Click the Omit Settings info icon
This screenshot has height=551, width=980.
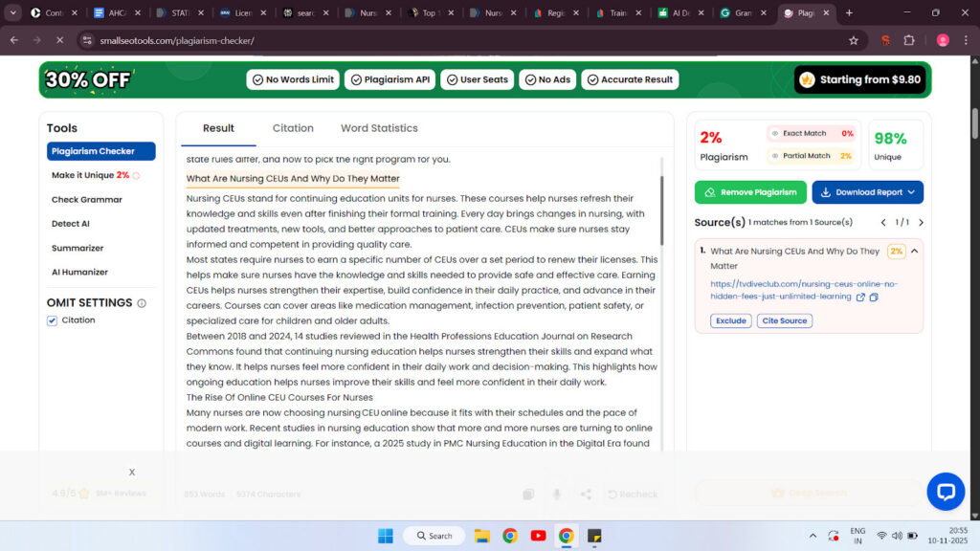click(142, 303)
